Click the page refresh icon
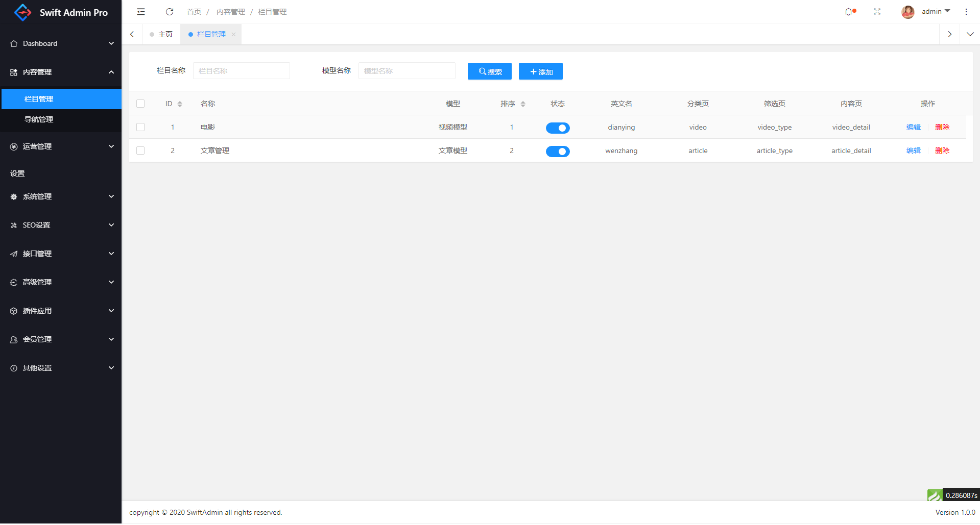Viewport: 980px width, 525px height. coord(170,12)
